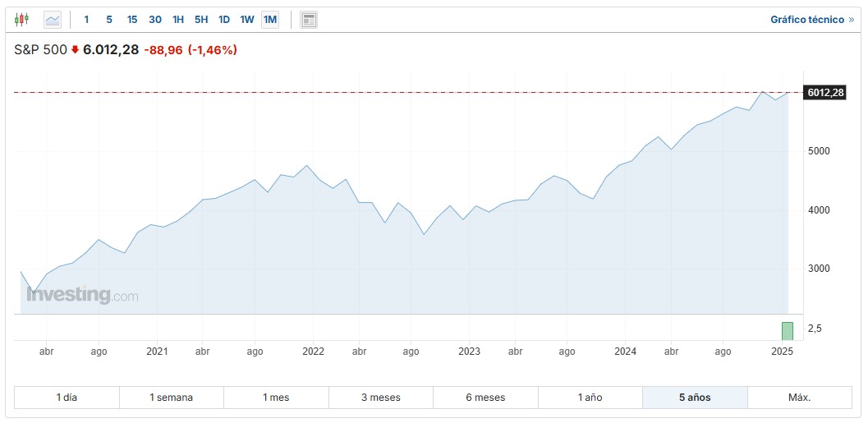Open the Gráfico técnico link
868x423 pixels.
click(x=806, y=20)
